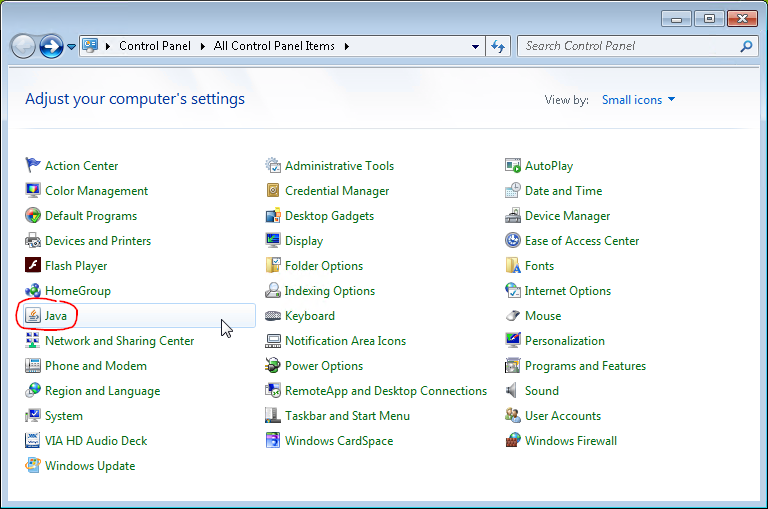Open Internet Options link
The height and width of the screenshot is (509, 768).
click(568, 291)
